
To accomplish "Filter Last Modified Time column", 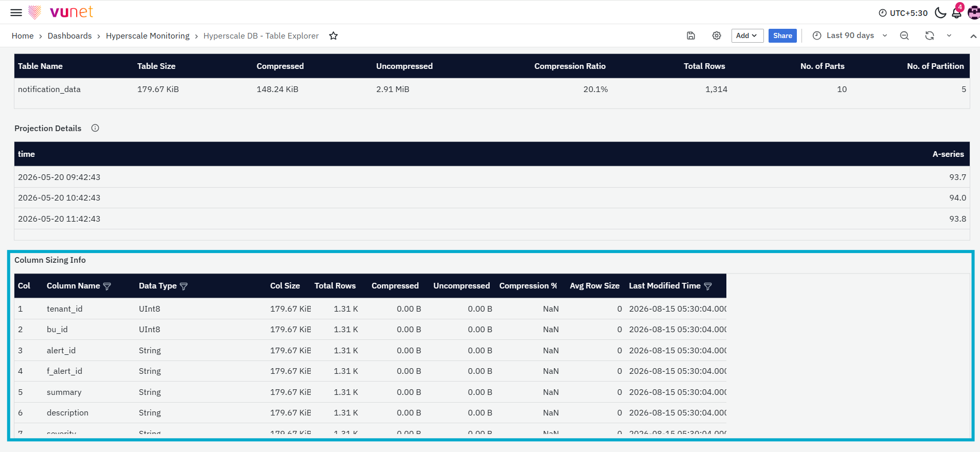I will coord(708,286).
